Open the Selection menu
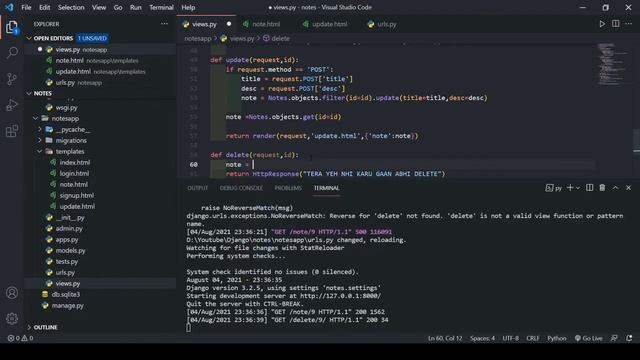 (71, 7)
